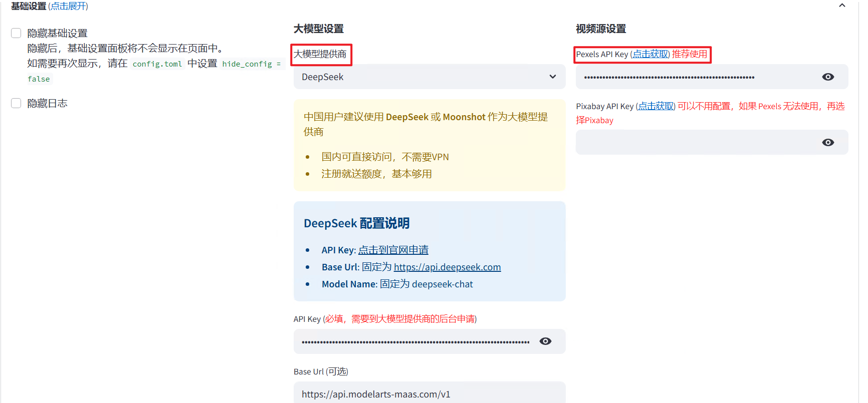Viewport: 868px width, 403px height.
Task: Click the 视频源设置 heading
Action: (x=601, y=29)
